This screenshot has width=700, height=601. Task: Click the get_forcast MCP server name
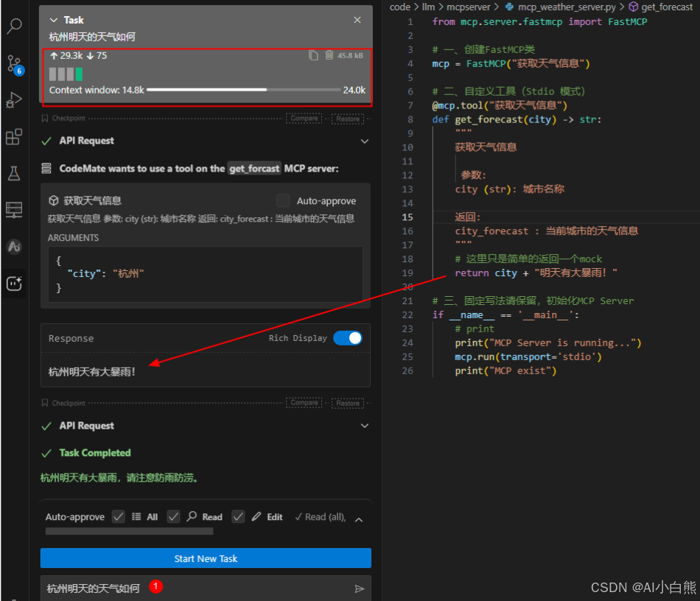point(254,168)
